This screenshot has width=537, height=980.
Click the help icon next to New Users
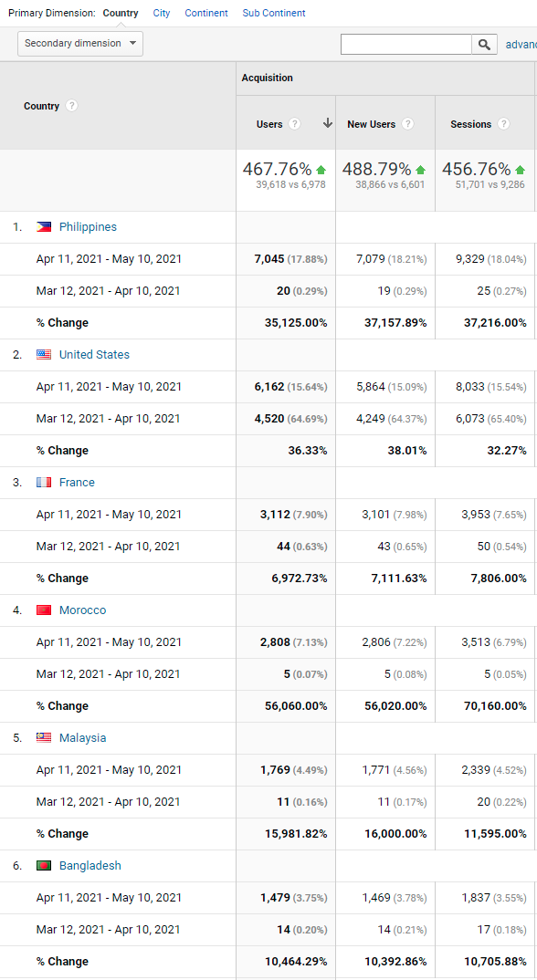(x=410, y=123)
